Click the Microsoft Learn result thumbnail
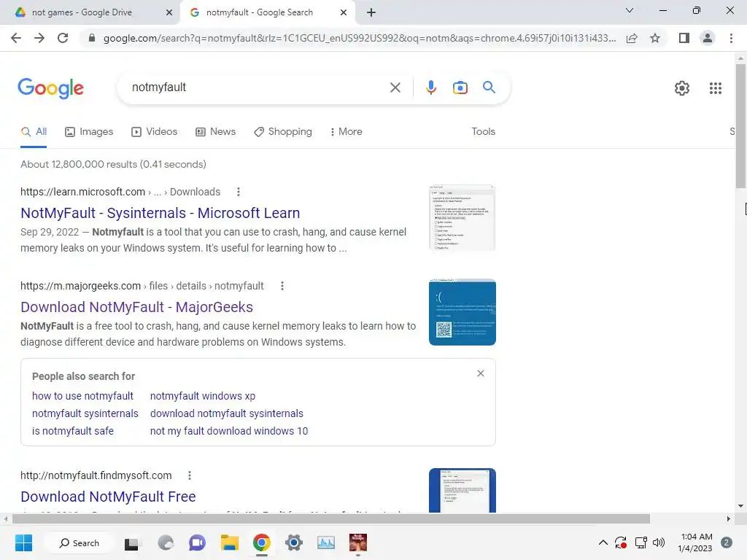This screenshot has height=560, width=747. [x=462, y=217]
